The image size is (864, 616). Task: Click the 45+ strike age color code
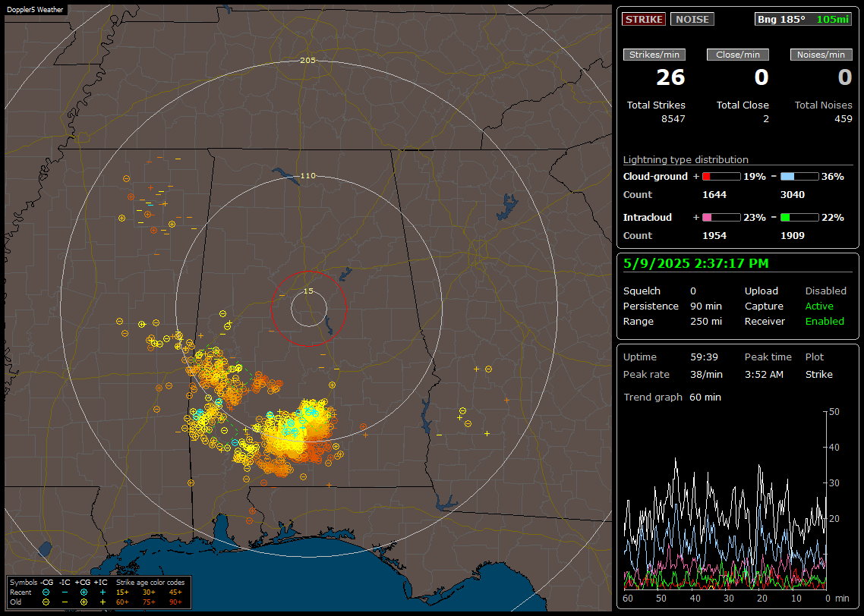[175, 592]
